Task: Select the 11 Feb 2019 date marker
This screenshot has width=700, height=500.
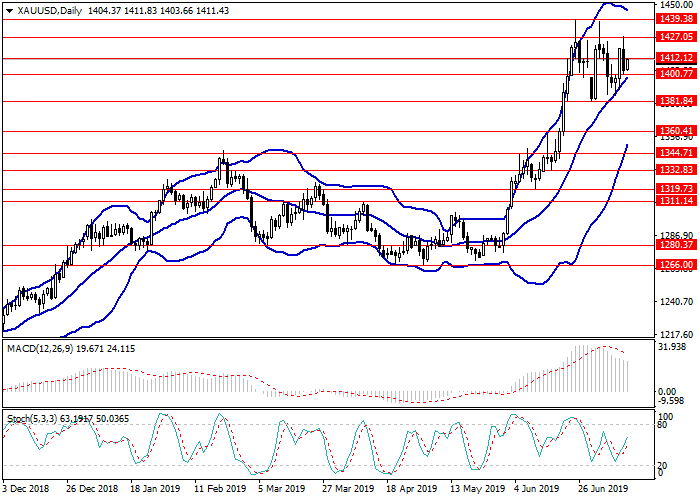Action: coord(218,490)
